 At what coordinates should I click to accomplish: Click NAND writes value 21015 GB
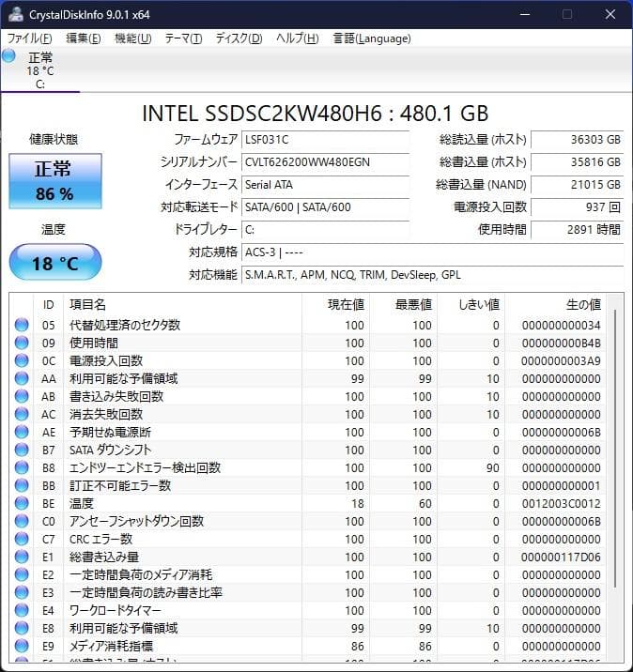point(578,185)
